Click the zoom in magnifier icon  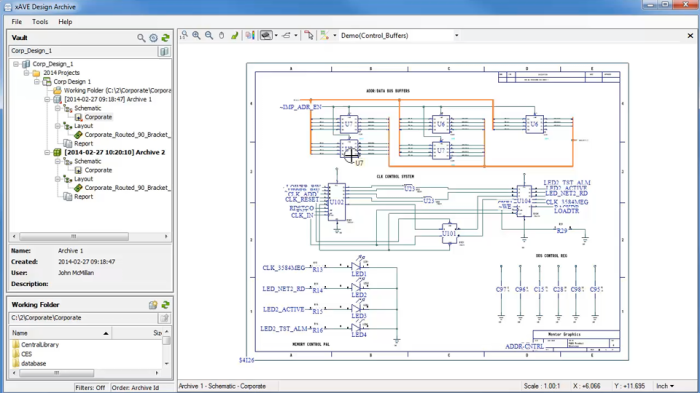(196, 35)
